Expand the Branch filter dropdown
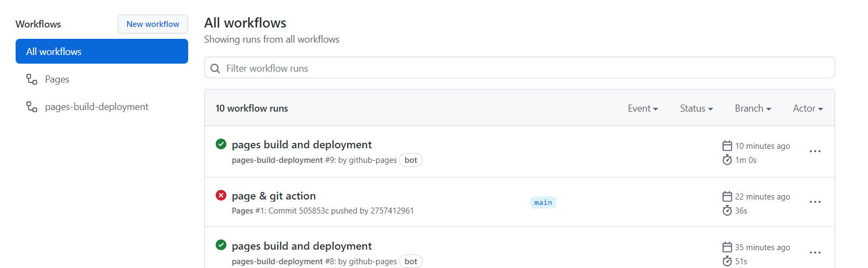 point(753,108)
